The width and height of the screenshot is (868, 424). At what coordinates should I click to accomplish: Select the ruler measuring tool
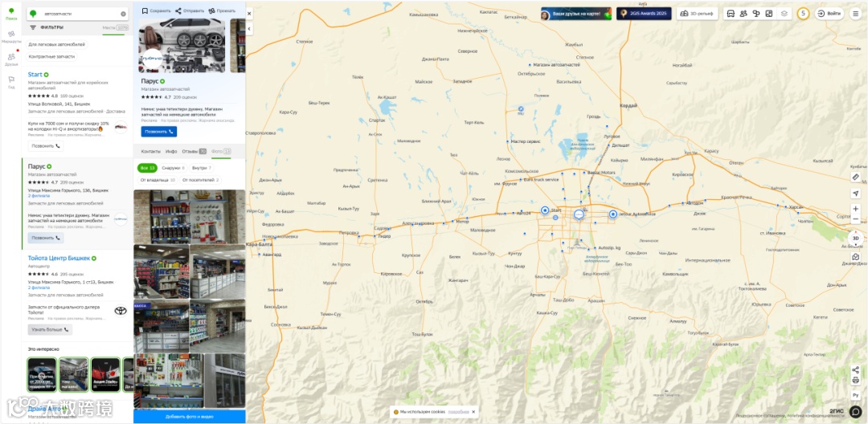click(x=856, y=177)
